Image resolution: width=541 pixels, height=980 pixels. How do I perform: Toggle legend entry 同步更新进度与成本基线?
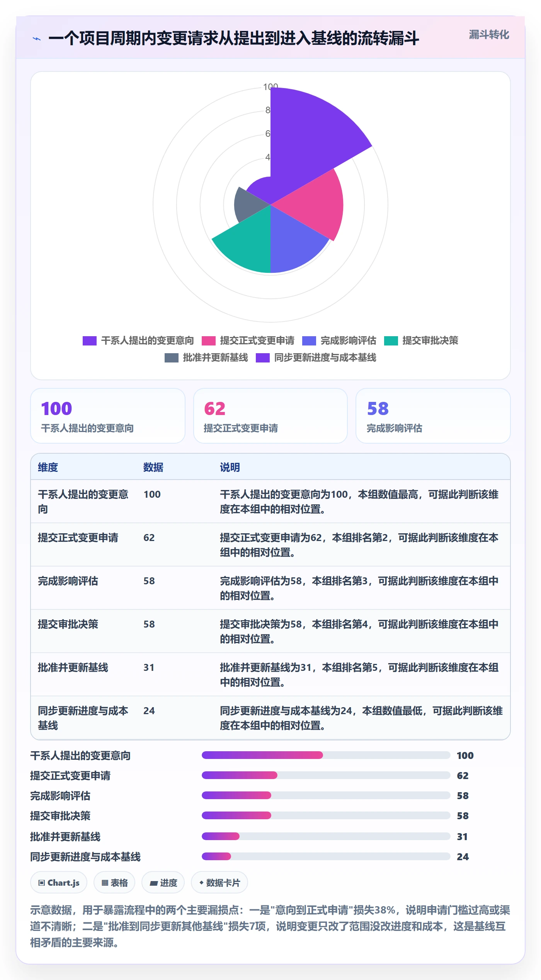(x=316, y=358)
